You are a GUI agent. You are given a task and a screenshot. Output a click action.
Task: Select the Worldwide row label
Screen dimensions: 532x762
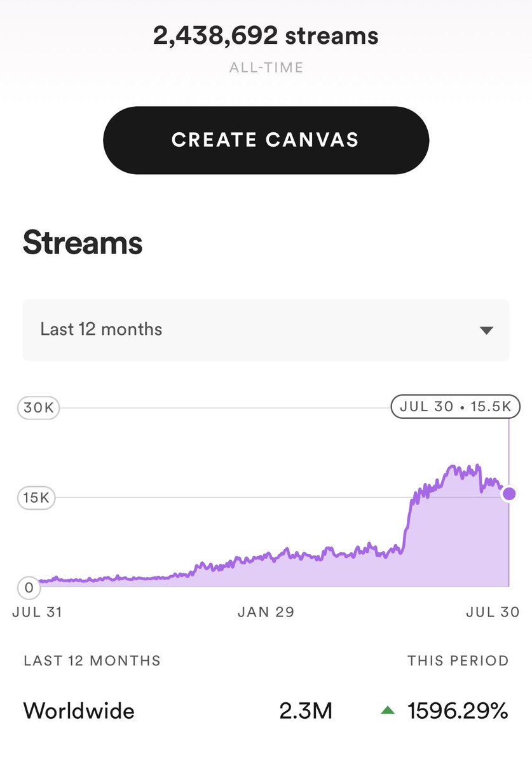79,710
